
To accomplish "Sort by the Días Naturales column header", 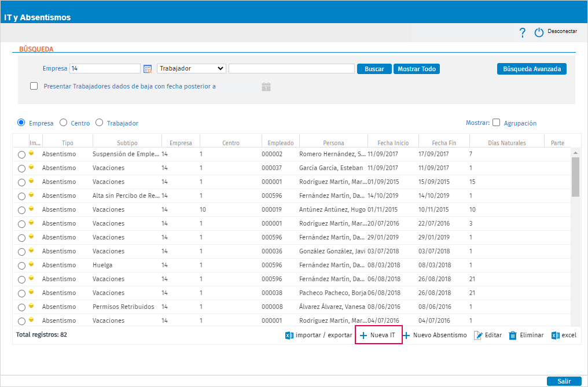I will (506, 143).
